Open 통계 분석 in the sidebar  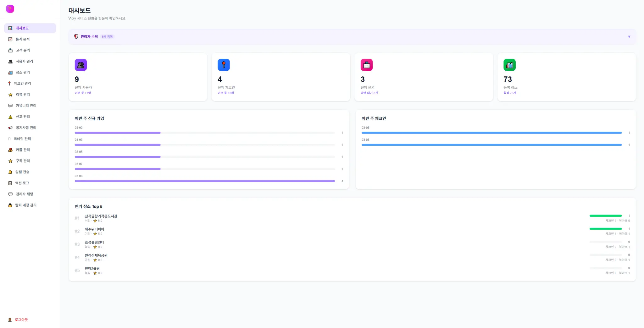tap(30, 39)
